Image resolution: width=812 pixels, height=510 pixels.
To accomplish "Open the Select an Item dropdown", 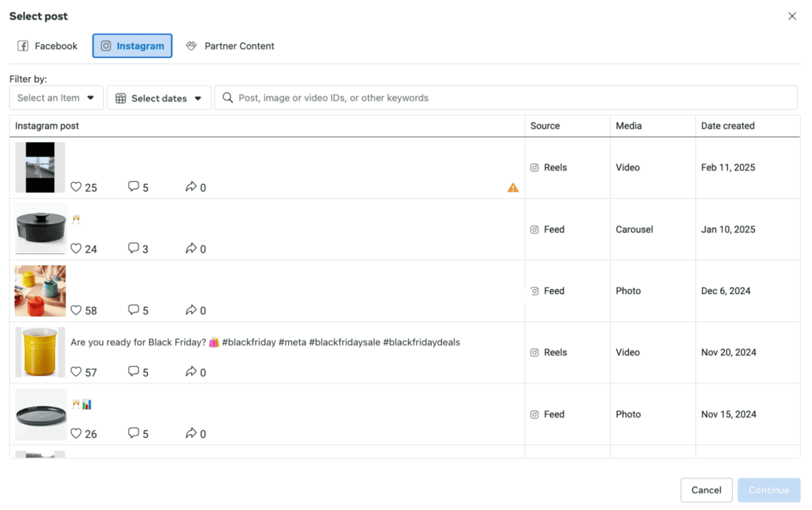I will tap(56, 98).
